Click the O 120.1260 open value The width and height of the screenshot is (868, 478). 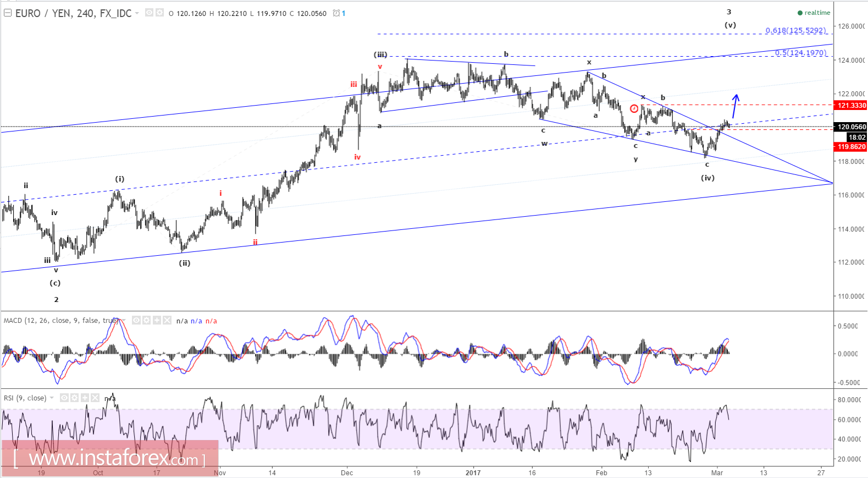tap(187, 13)
